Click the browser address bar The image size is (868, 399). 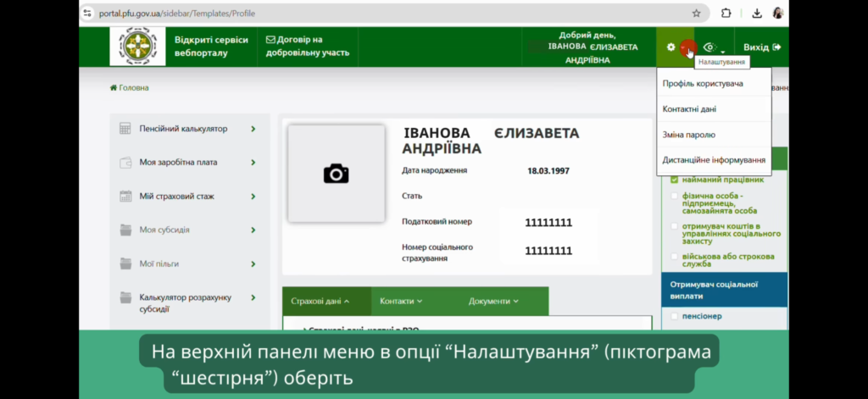pyautogui.click(x=381, y=14)
